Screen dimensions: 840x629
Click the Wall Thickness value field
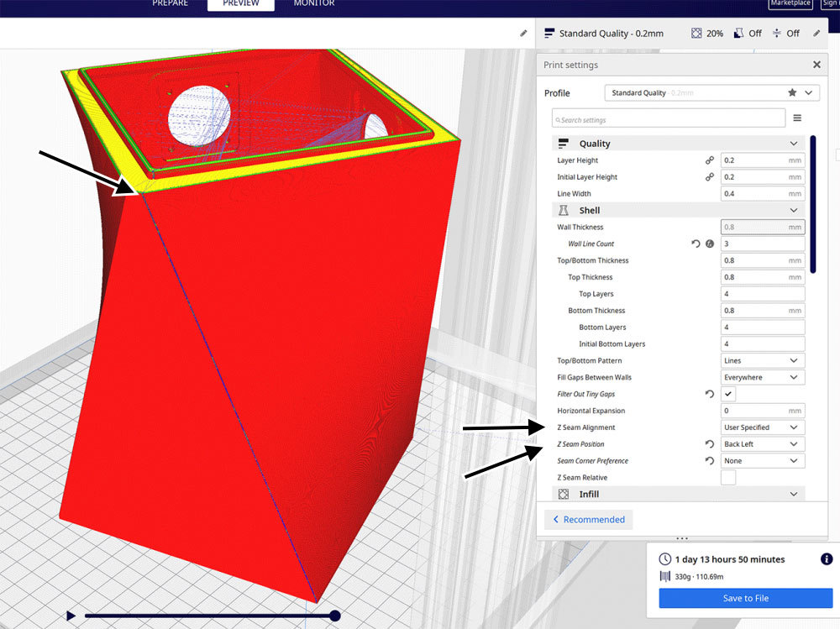coord(763,228)
